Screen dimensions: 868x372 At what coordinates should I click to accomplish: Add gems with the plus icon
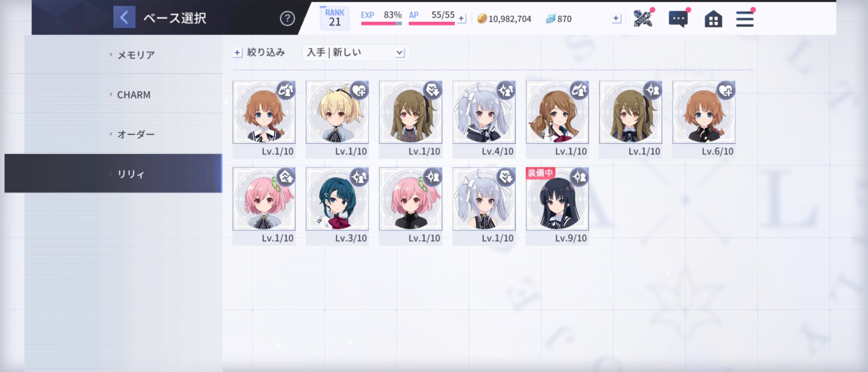tap(616, 18)
